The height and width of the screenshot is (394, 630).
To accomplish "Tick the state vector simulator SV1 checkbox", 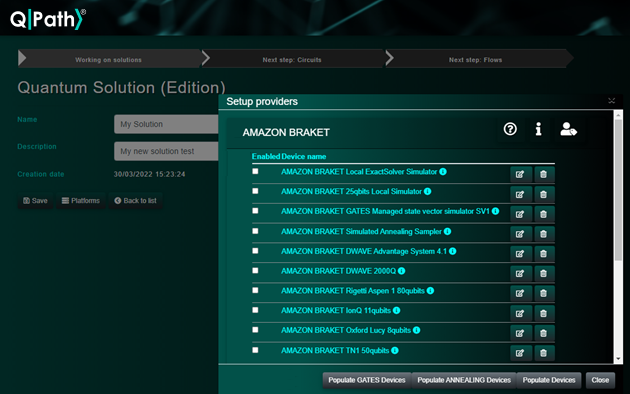I will point(255,210).
